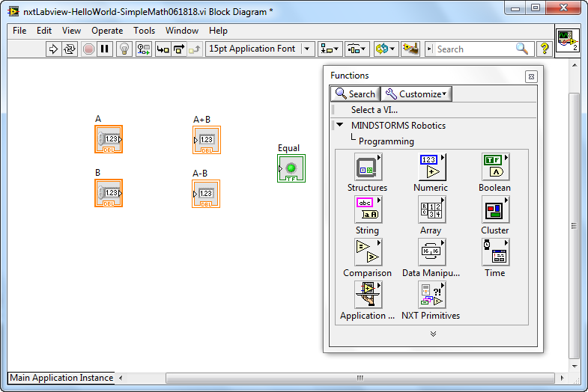Select the A-B indicator terminal

[x=206, y=194]
